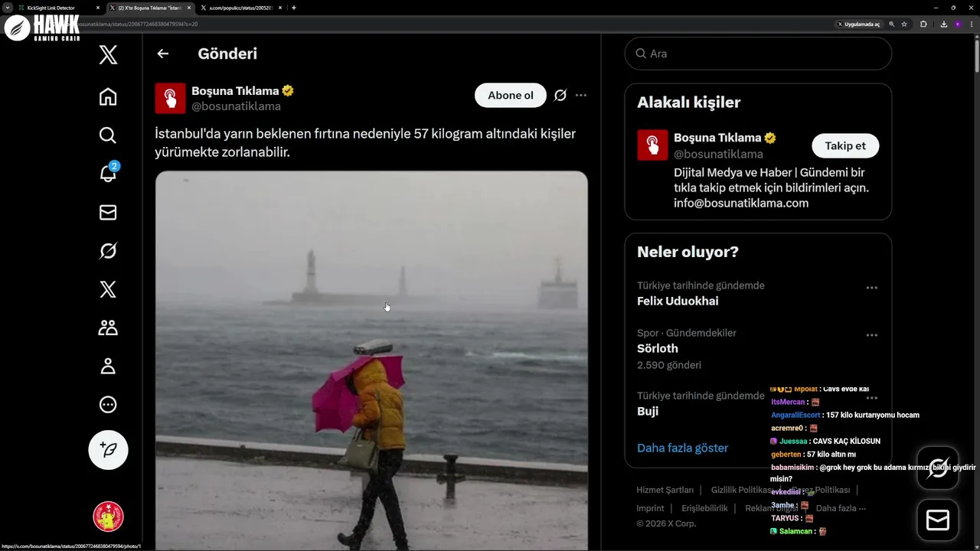Viewport: 980px width, 551px height.
Task: Open More circle-dots menu in sidebar
Action: pos(108,404)
